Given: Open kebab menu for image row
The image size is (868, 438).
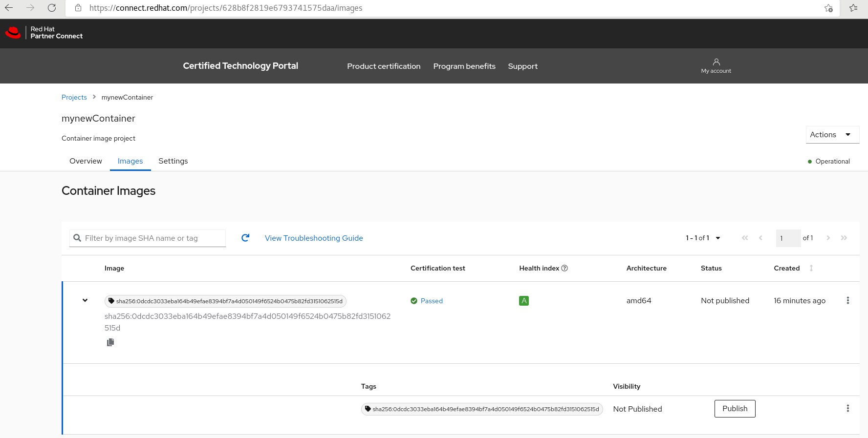Looking at the screenshot, I should [x=848, y=301].
